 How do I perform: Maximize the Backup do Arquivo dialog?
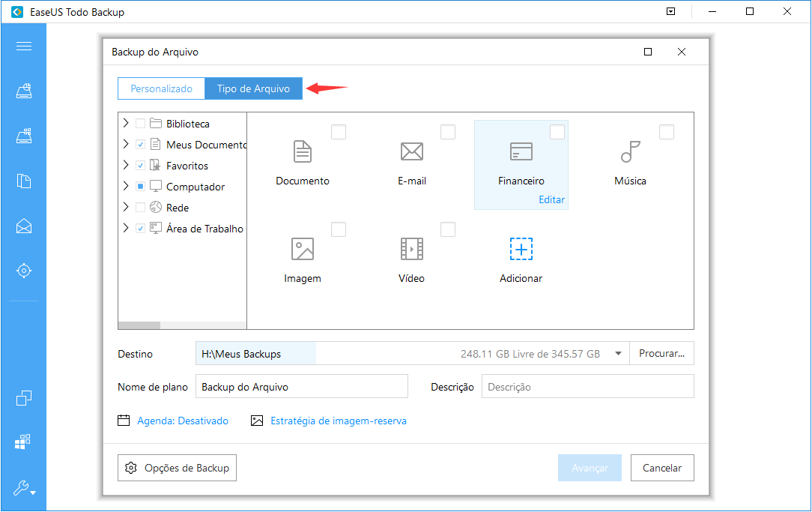coord(648,52)
